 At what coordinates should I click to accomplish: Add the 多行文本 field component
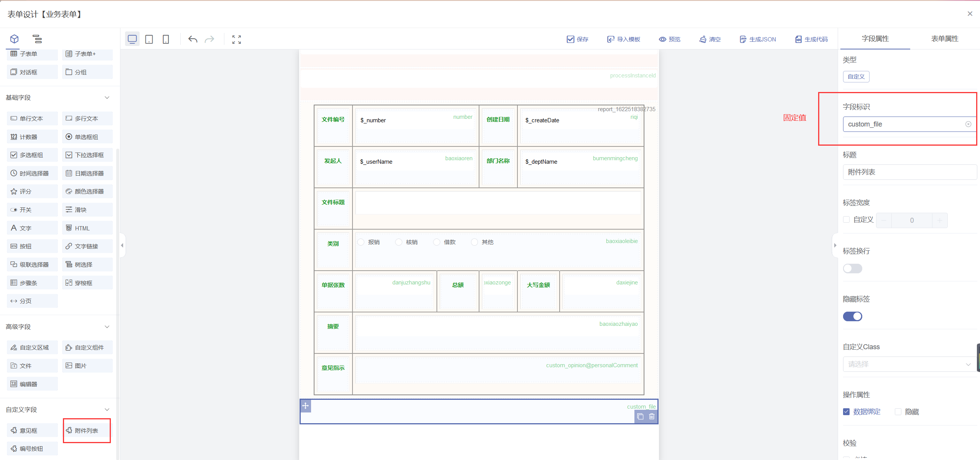point(87,118)
